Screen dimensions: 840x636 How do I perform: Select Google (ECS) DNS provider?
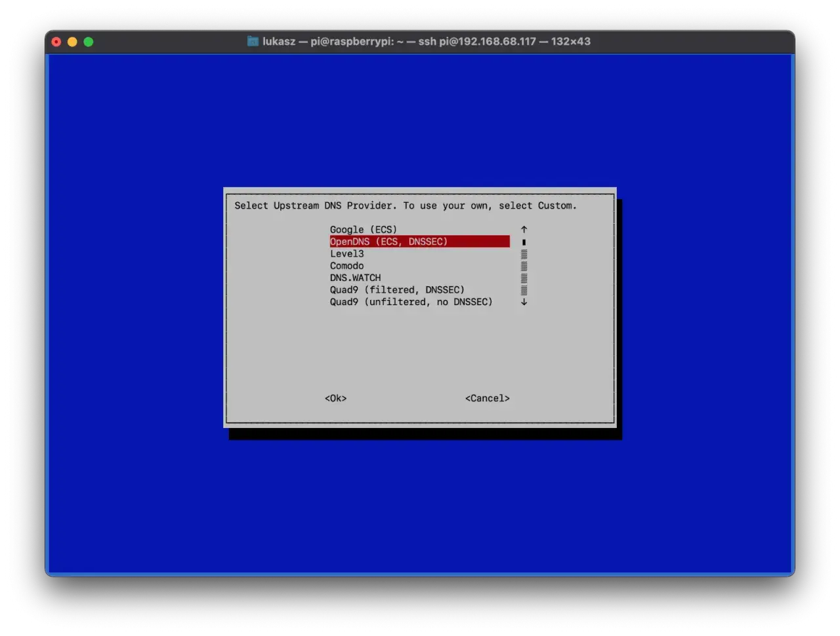[363, 230]
